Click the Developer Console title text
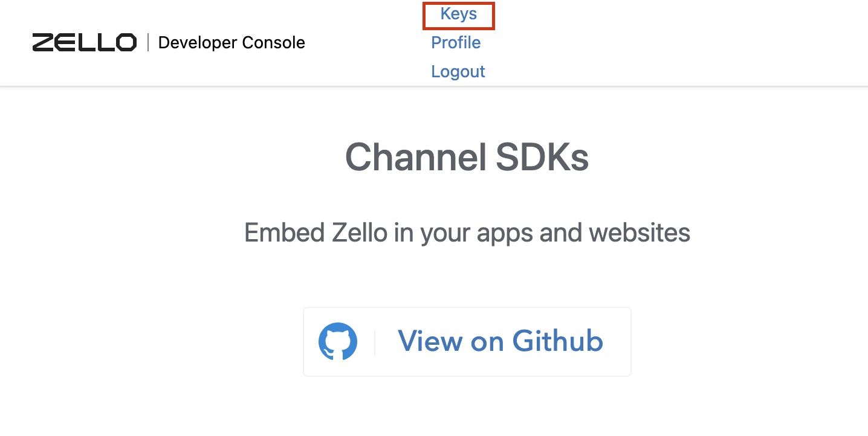This screenshot has width=868, height=436. click(232, 43)
